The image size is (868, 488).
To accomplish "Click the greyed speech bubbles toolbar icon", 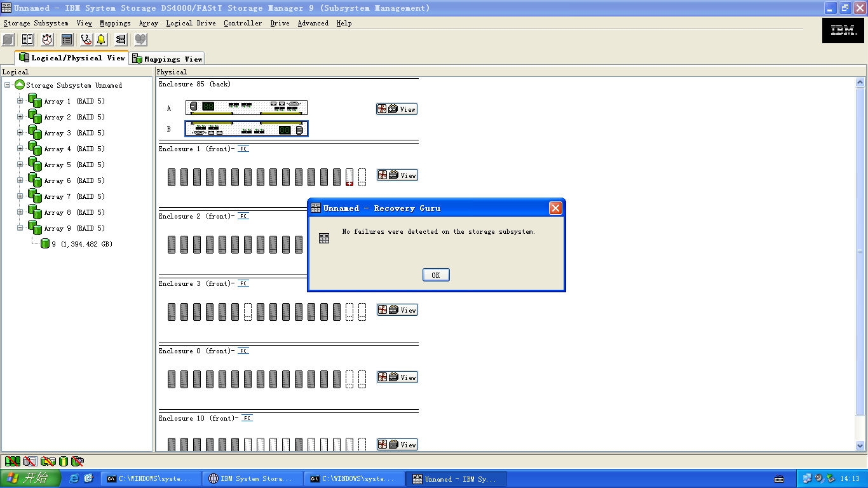I will [x=140, y=39].
